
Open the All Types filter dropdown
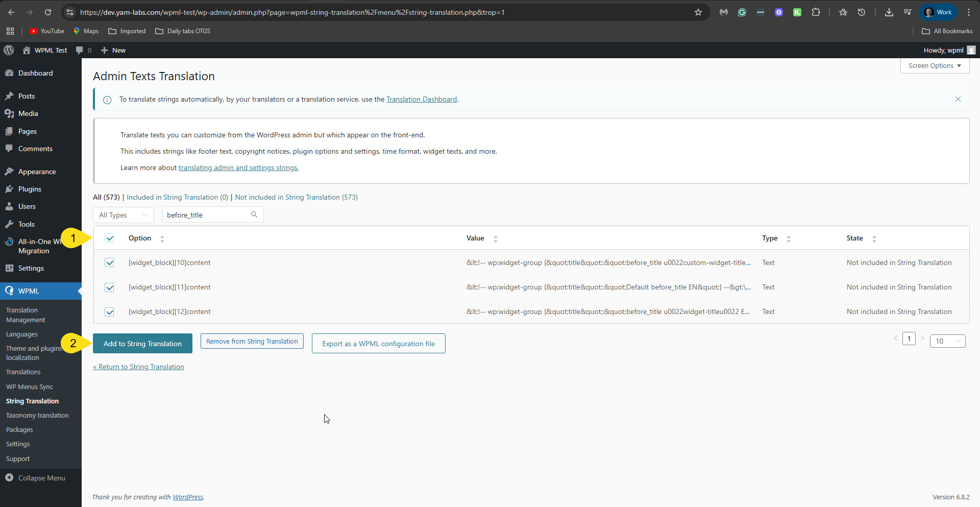click(123, 215)
